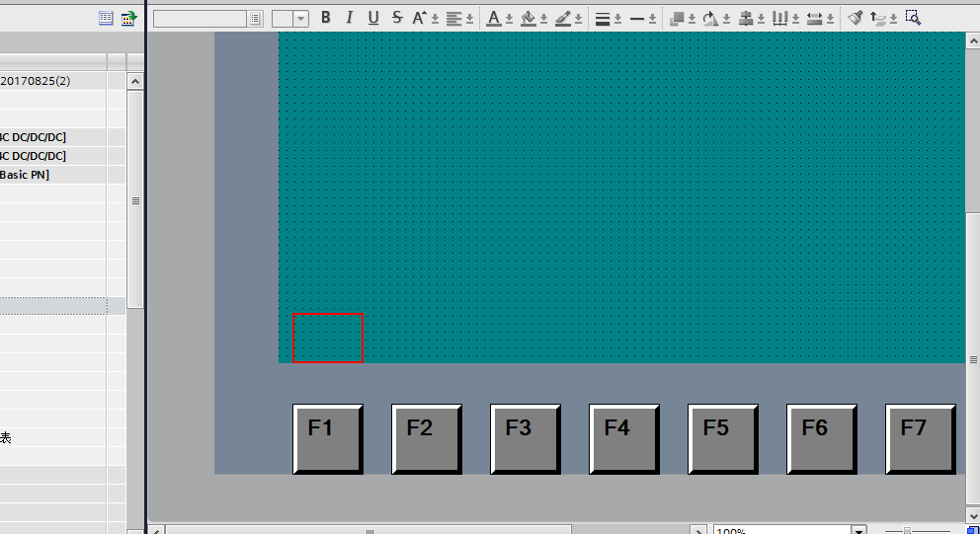980x534 pixels.
Task: Toggle bold text formatting
Action: click(x=326, y=18)
